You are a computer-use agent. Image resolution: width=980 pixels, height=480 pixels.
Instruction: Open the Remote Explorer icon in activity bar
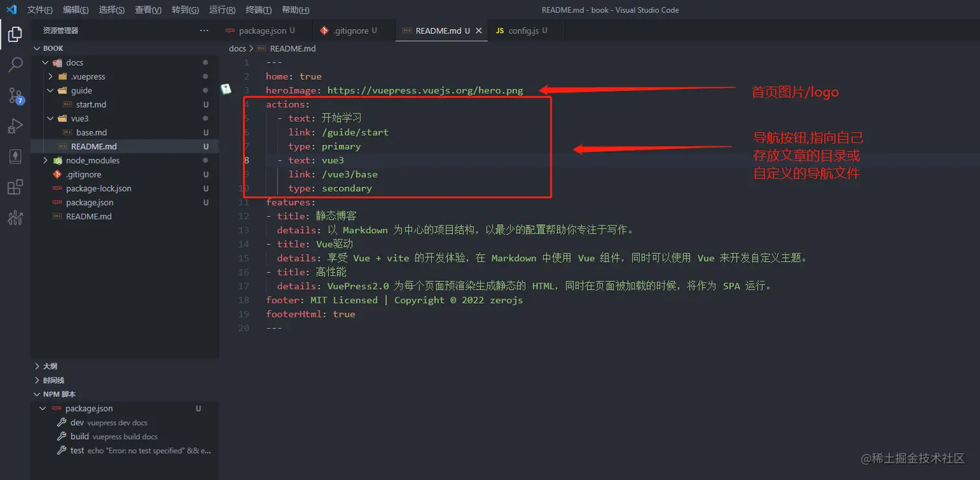[15, 157]
